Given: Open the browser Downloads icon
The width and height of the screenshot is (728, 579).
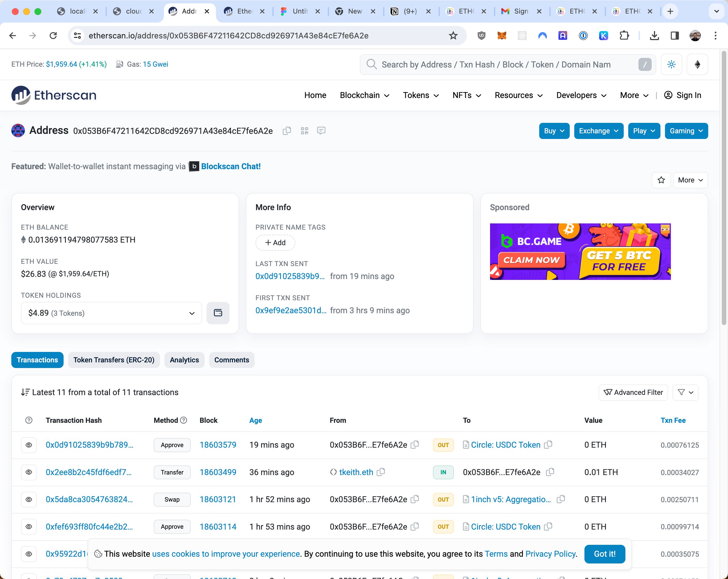Looking at the screenshot, I should 655,35.
